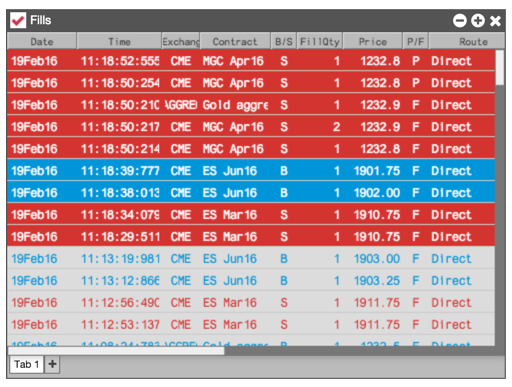The height and width of the screenshot is (387, 512).
Task: Click price 1232.9 in Gold aggregate row
Action: click(x=380, y=105)
